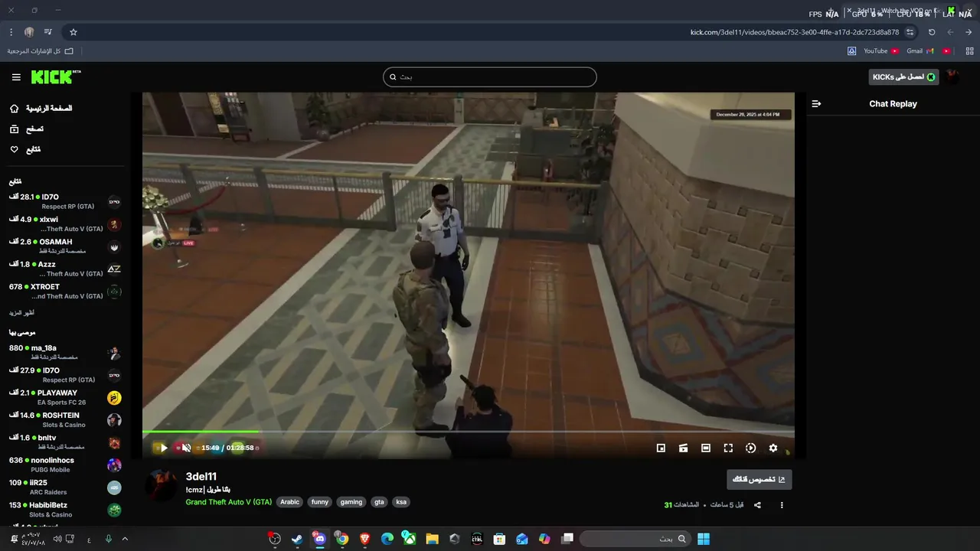Image resolution: width=980 pixels, height=551 pixels.
Task: Open the home page sidebar link
Action: pyautogui.click(x=41, y=108)
